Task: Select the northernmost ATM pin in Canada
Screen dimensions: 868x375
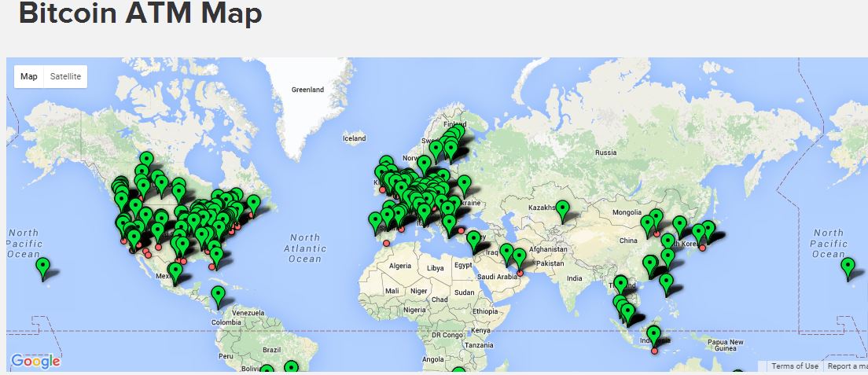Action: (146, 162)
